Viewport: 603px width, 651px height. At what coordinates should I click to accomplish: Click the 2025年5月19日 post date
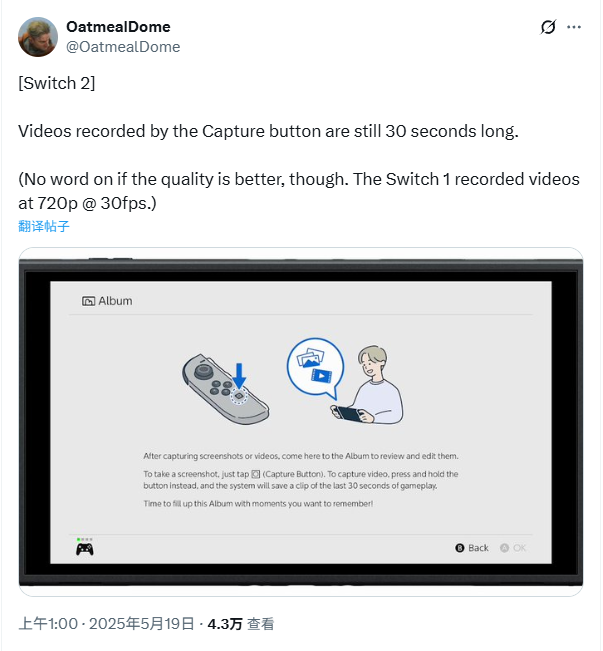143,624
